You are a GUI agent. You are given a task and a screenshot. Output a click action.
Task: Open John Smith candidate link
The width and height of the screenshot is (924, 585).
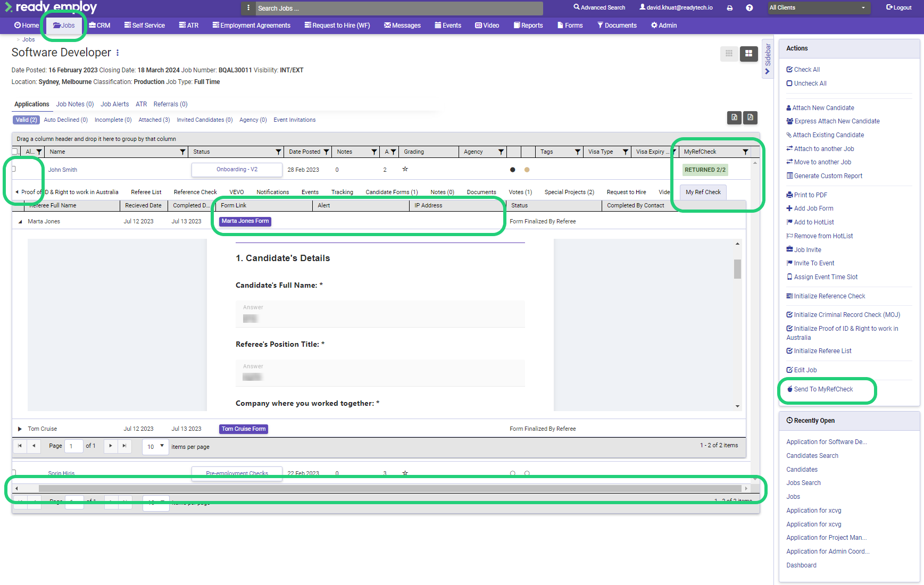click(x=63, y=170)
